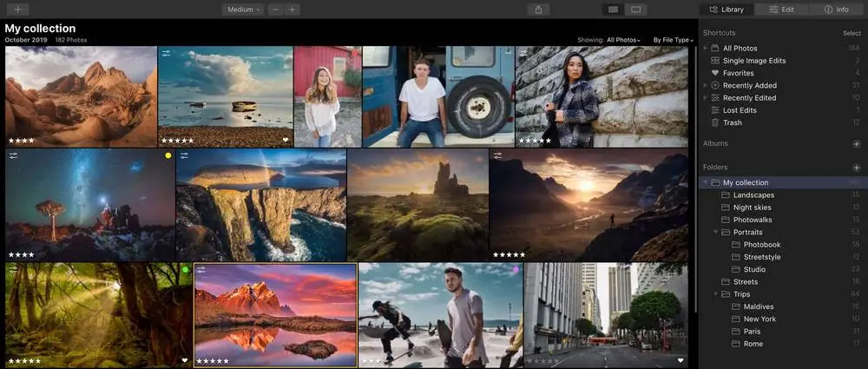The width and height of the screenshot is (868, 369).
Task: Click the zoom out minus button
Action: [275, 10]
